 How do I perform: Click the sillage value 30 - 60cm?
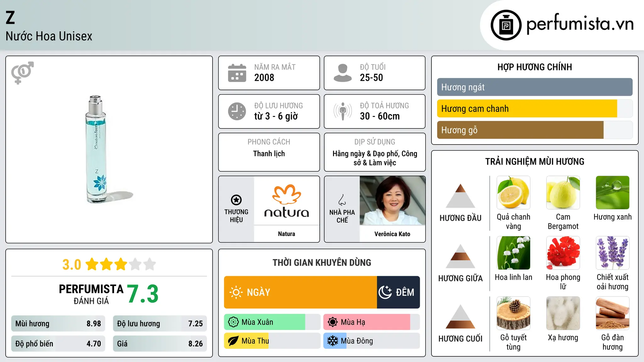[x=380, y=116]
